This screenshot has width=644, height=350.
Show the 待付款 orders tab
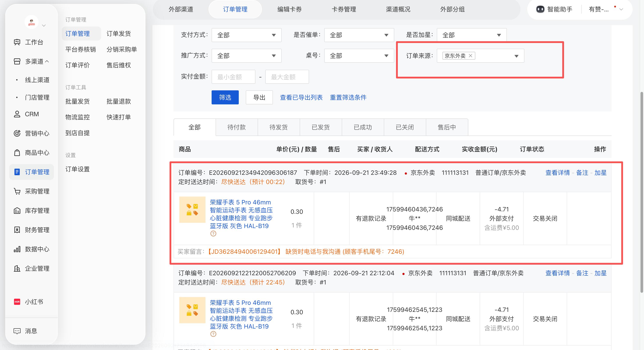point(237,127)
